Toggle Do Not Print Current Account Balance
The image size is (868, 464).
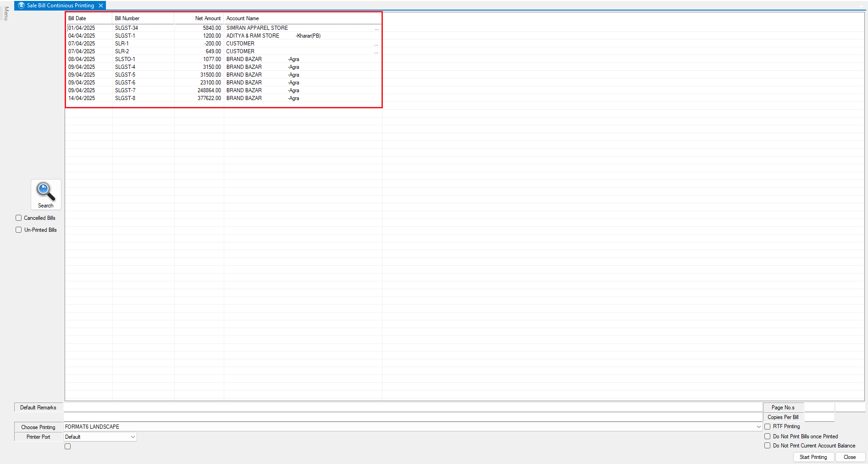tap(767, 446)
